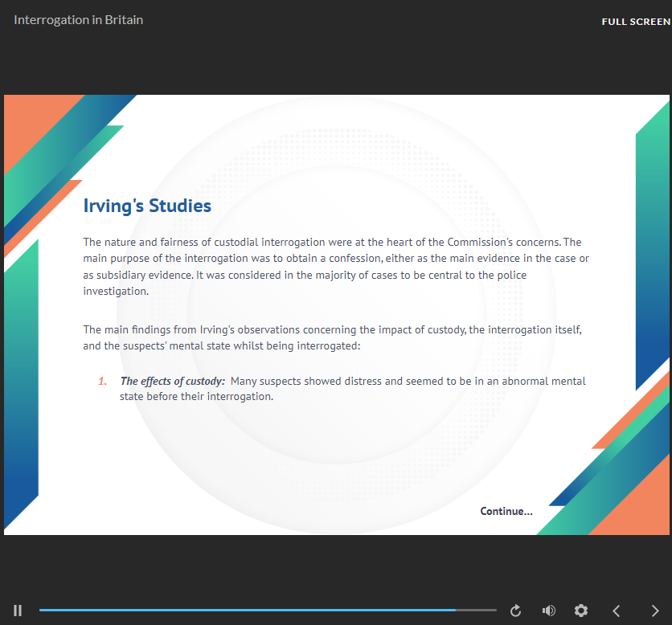Click the bold 'The effects of custody' text
Viewport: 672px width, 625px height.
172,381
